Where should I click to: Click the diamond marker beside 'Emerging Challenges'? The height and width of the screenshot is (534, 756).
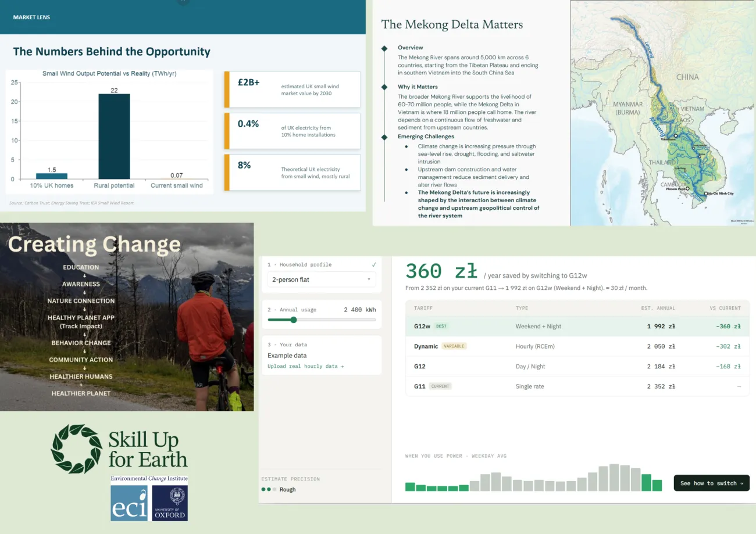tap(384, 137)
